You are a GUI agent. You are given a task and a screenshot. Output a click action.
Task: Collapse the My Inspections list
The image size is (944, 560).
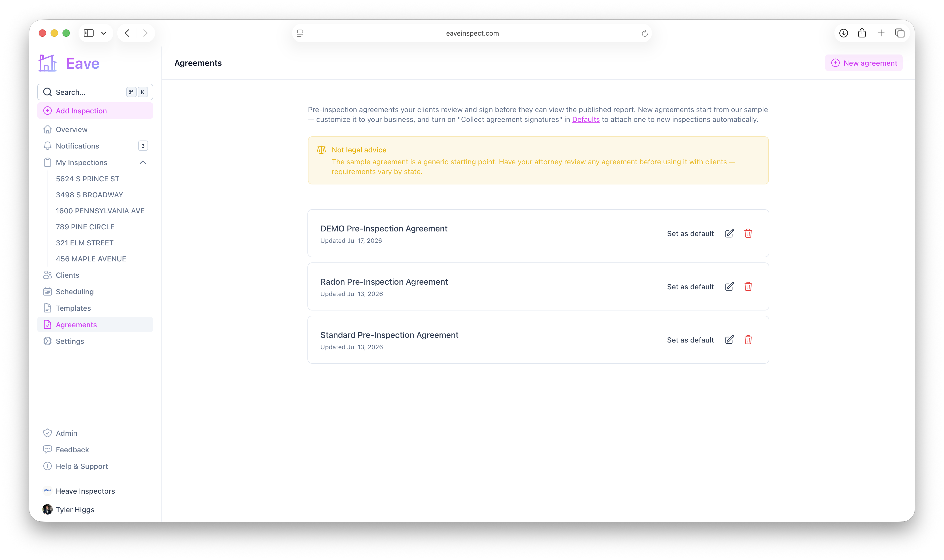tap(143, 162)
